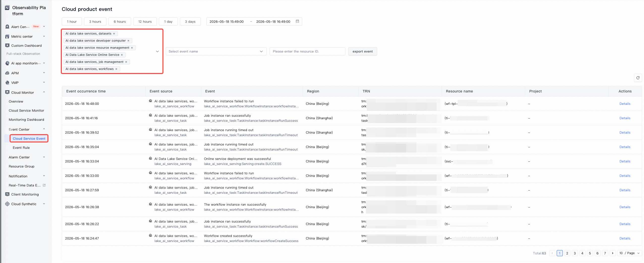Click the Custom Dashboard sidebar icon
The image size is (644, 263).
coord(7,45)
